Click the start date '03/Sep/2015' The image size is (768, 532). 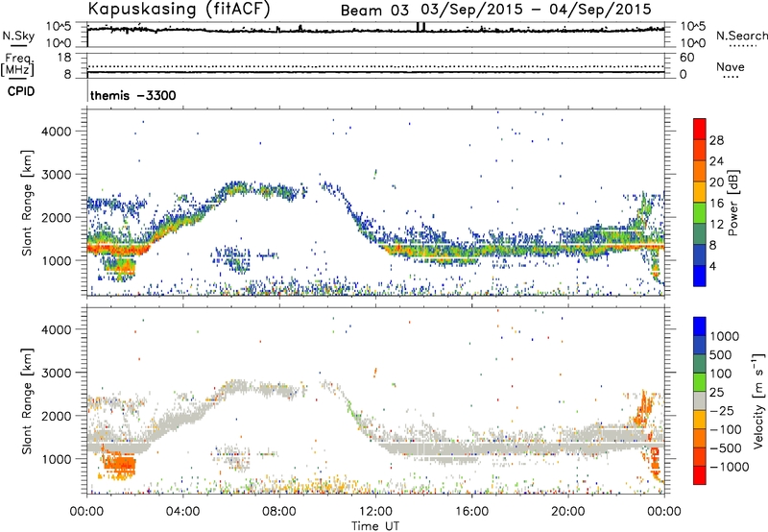pyautogui.click(x=472, y=10)
